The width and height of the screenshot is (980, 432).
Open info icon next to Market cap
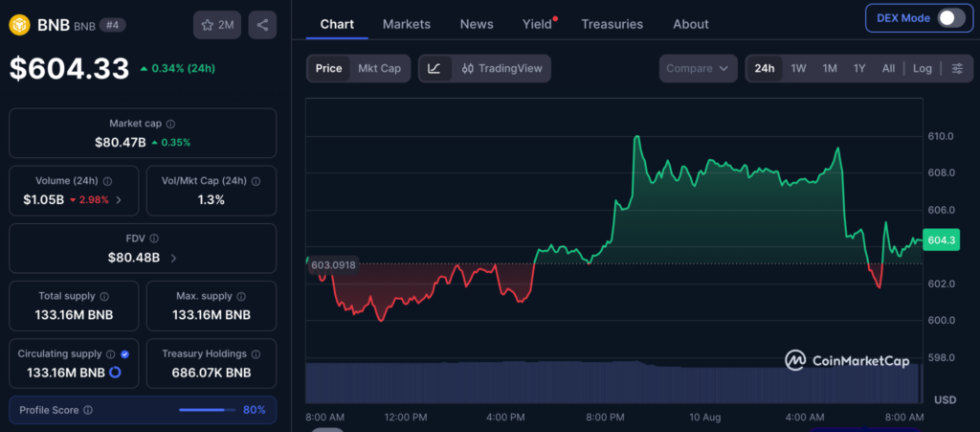(x=170, y=124)
